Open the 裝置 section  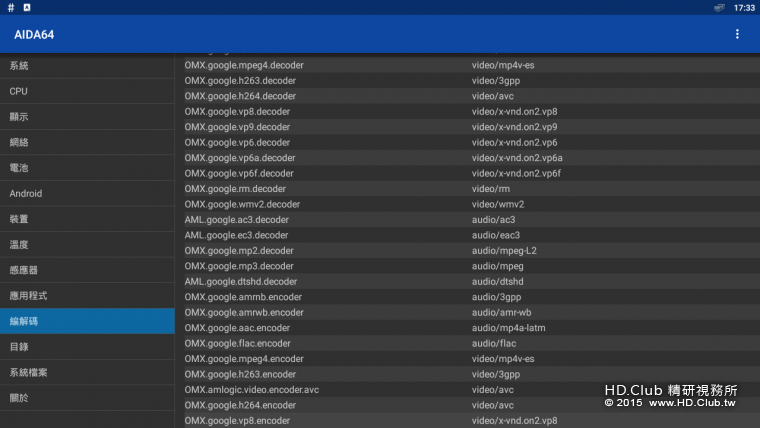pos(87,219)
